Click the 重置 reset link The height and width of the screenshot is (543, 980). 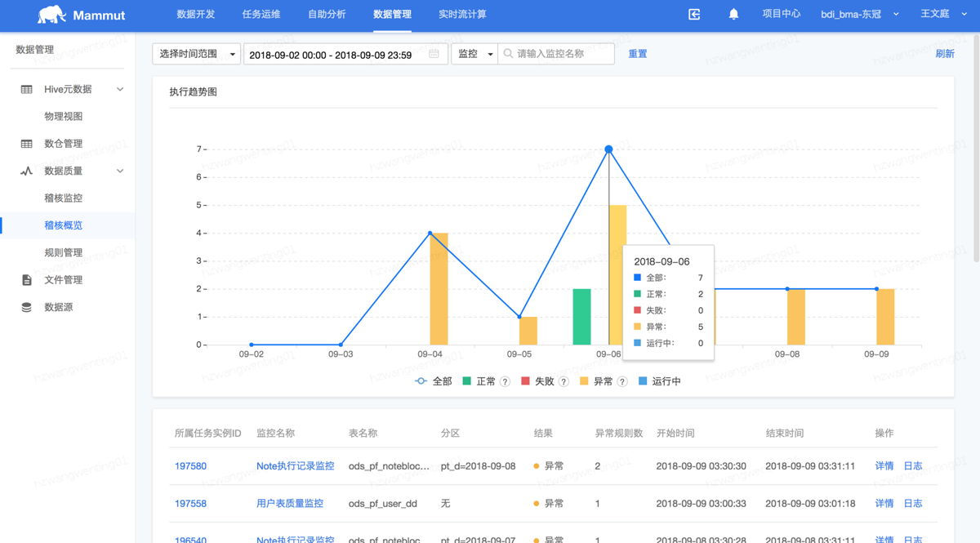click(x=637, y=54)
